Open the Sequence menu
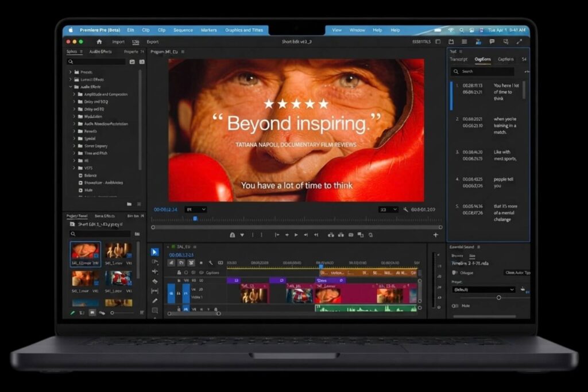 pos(183,30)
